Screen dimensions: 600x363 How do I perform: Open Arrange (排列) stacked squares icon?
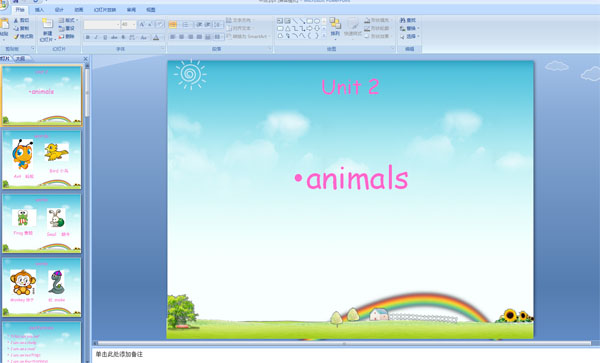pyautogui.click(x=335, y=24)
